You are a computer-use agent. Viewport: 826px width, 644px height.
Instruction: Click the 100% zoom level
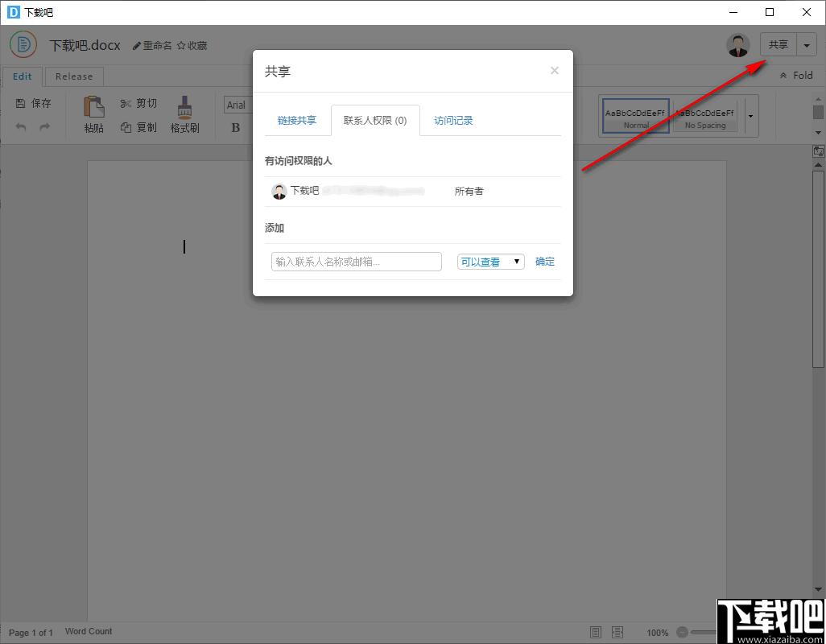click(658, 633)
